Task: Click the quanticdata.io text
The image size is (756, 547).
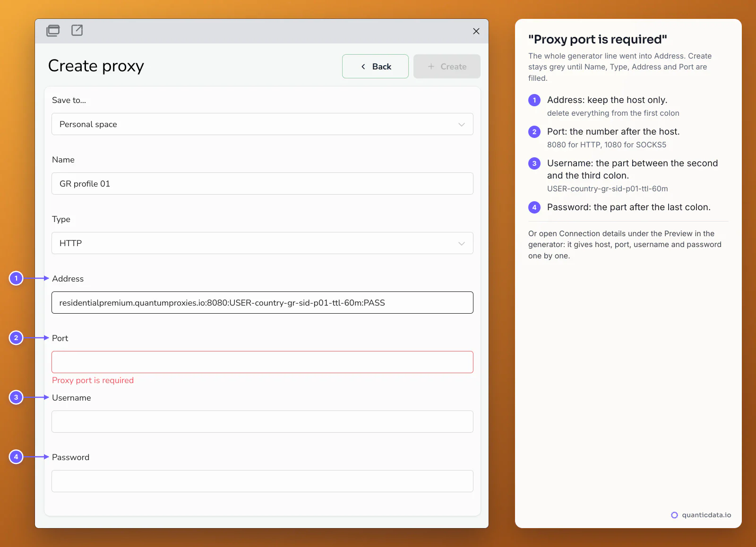Action: tap(706, 515)
